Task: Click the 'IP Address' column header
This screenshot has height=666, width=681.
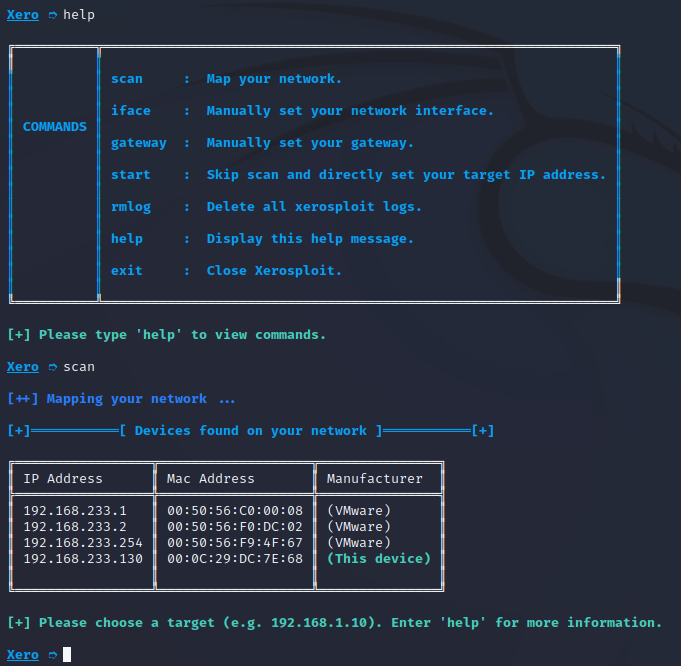Action: (x=63, y=479)
